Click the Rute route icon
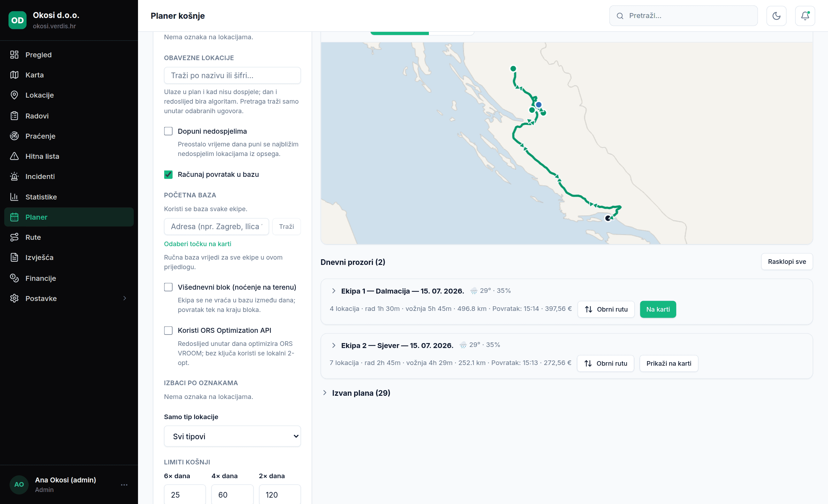 click(14, 237)
